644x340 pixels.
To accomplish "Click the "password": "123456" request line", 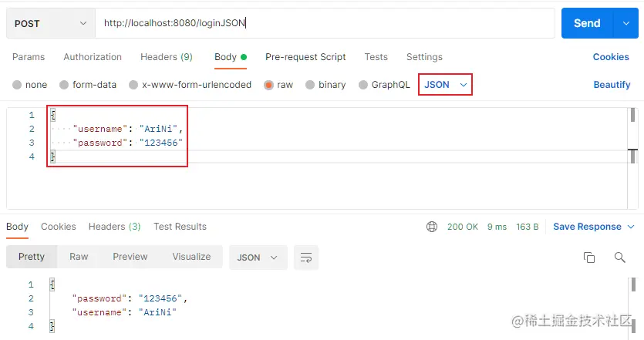I will tap(128, 143).
